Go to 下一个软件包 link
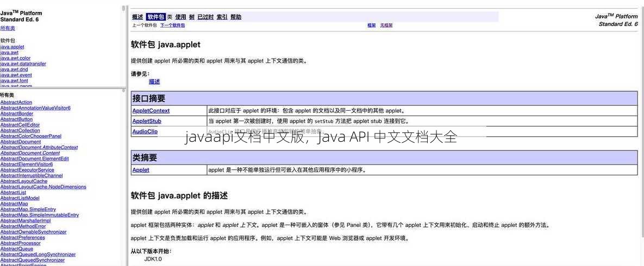Image resolution: width=644 pixels, height=266 pixels. click(x=172, y=25)
